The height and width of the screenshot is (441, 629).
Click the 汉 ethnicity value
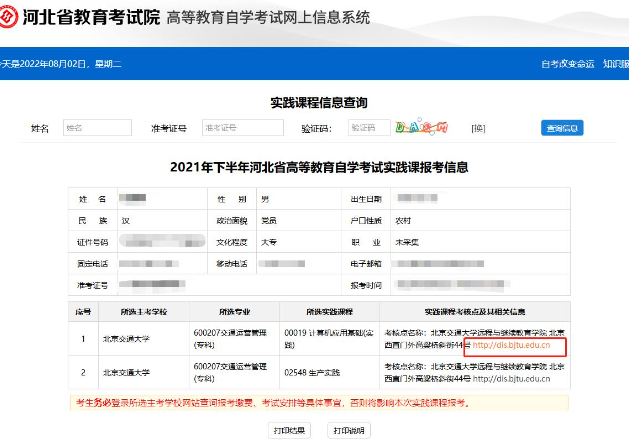click(x=126, y=221)
